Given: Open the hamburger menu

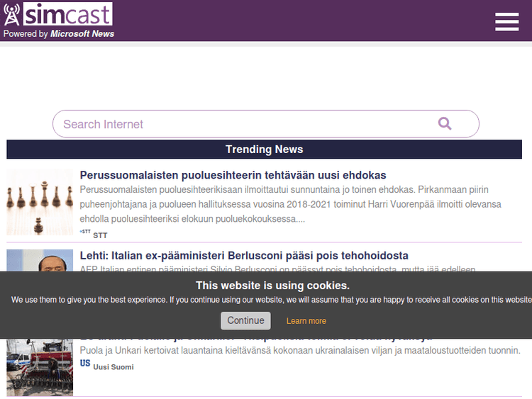Looking at the screenshot, I should [506, 22].
